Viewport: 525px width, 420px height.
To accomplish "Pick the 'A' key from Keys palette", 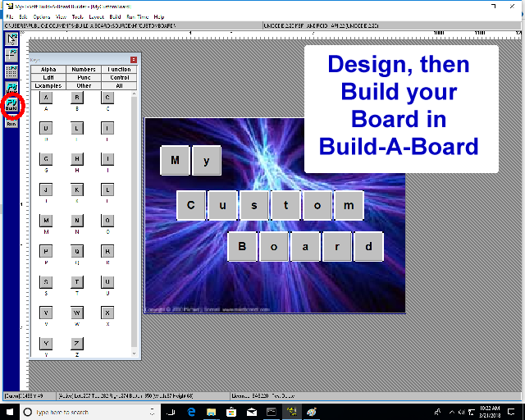I will 46,98.
